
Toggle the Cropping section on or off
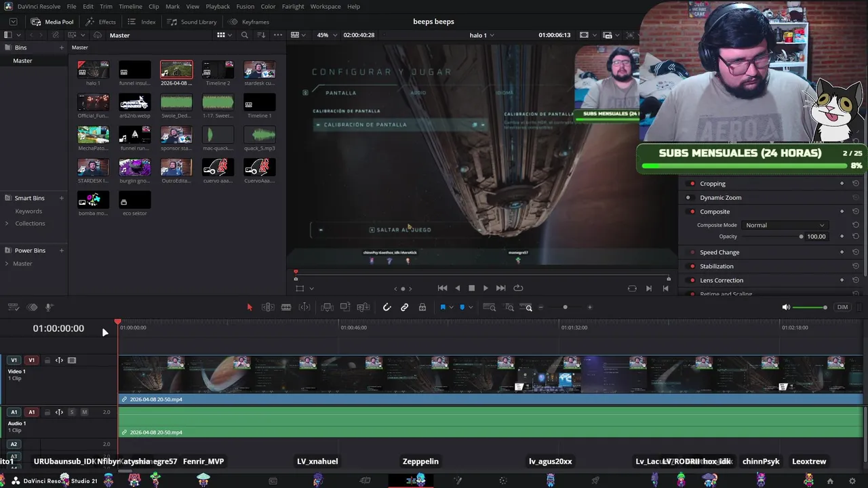click(692, 184)
